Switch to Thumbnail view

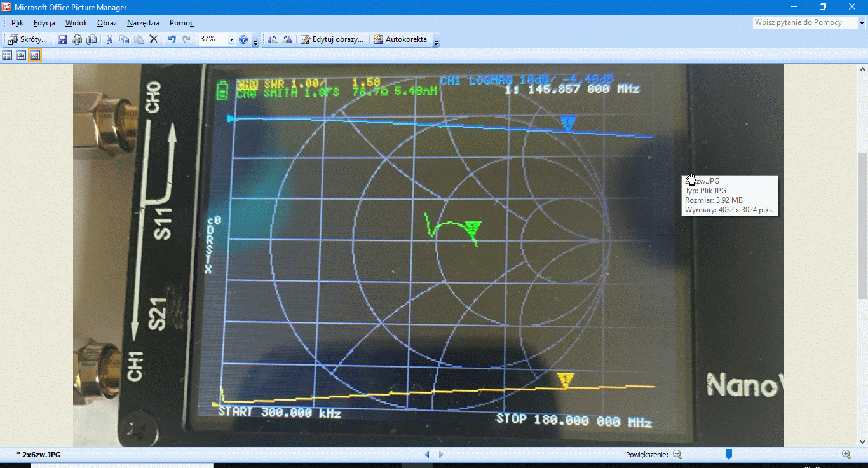(x=8, y=55)
